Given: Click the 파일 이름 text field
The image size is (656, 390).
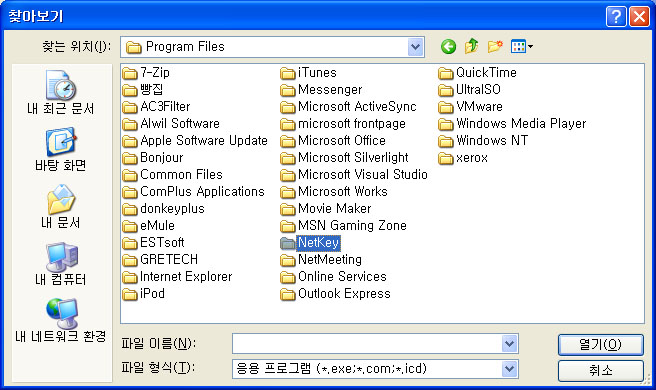Looking at the screenshot, I should click(x=367, y=344).
